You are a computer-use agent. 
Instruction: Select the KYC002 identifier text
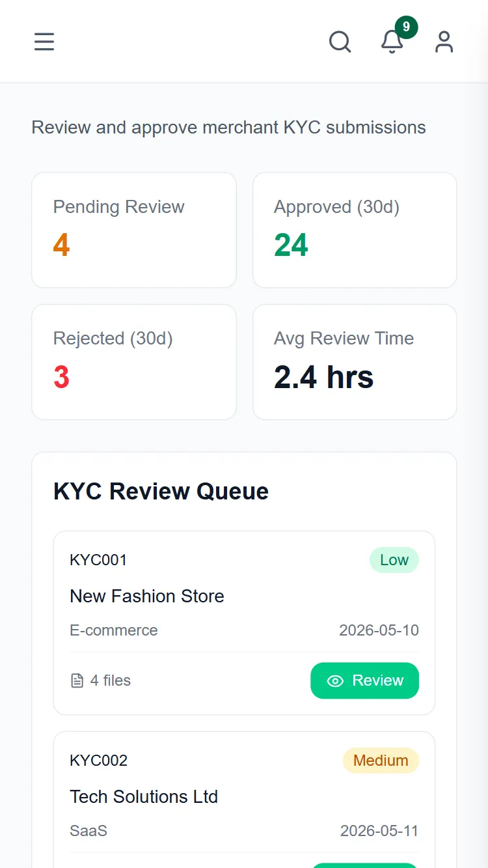point(98,761)
